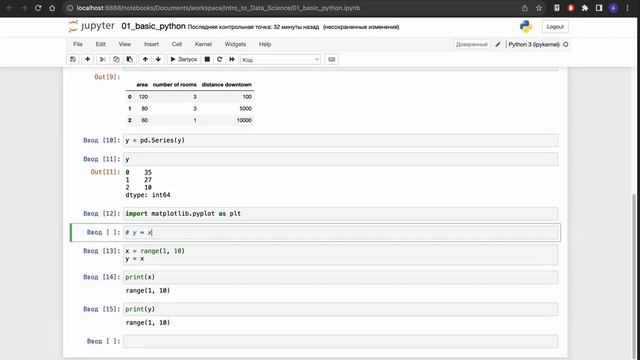Click the import matplotlib.pyplot cell
The image size is (640, 360).
coord(341,213)
